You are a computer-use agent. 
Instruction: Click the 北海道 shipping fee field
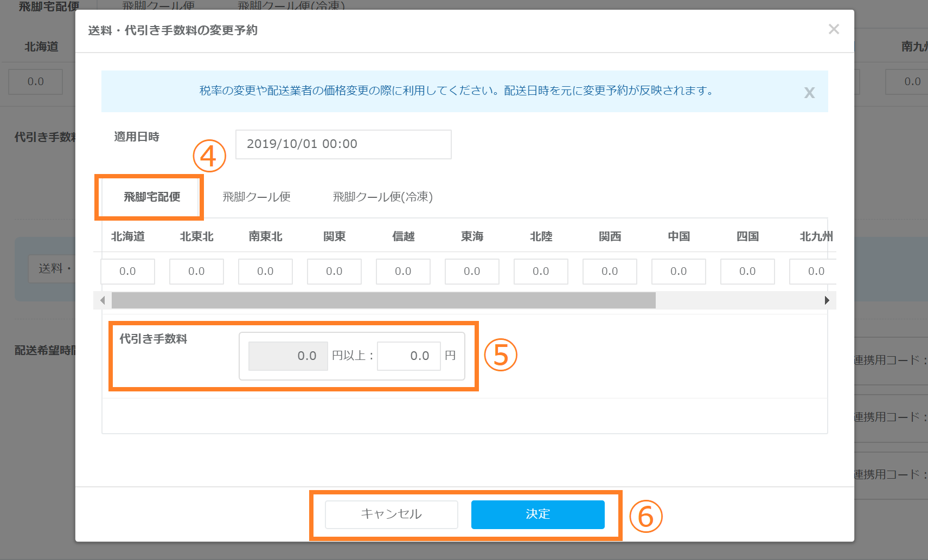[x=127, y=271]
